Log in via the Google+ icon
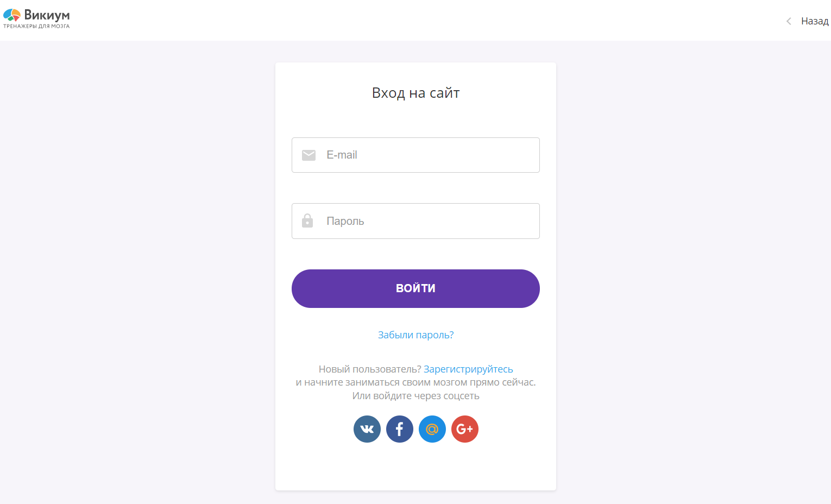The height and width of the screenshot is (504, 831). pos(465,429)
